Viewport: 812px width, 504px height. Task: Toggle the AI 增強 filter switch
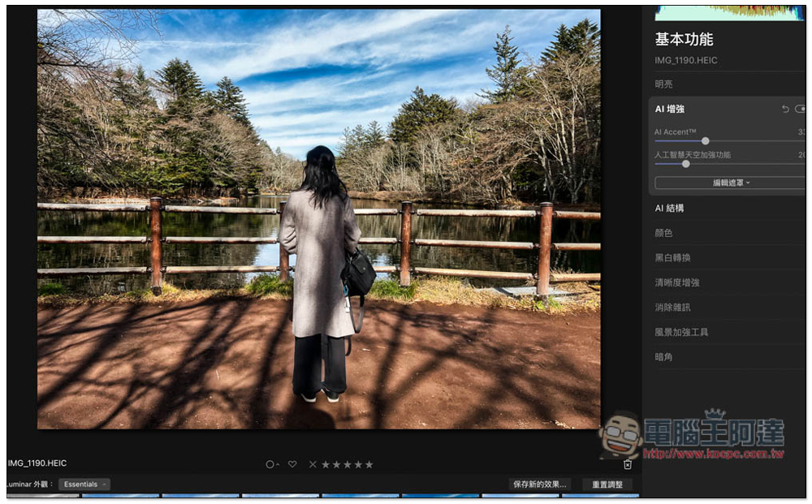point(800,109)
